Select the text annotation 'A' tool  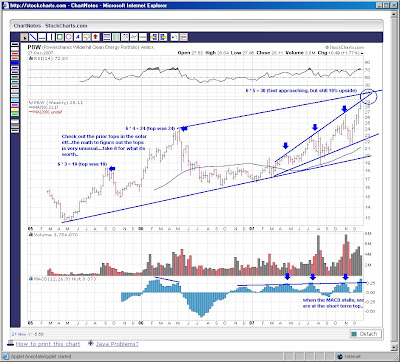click(78, 37)
